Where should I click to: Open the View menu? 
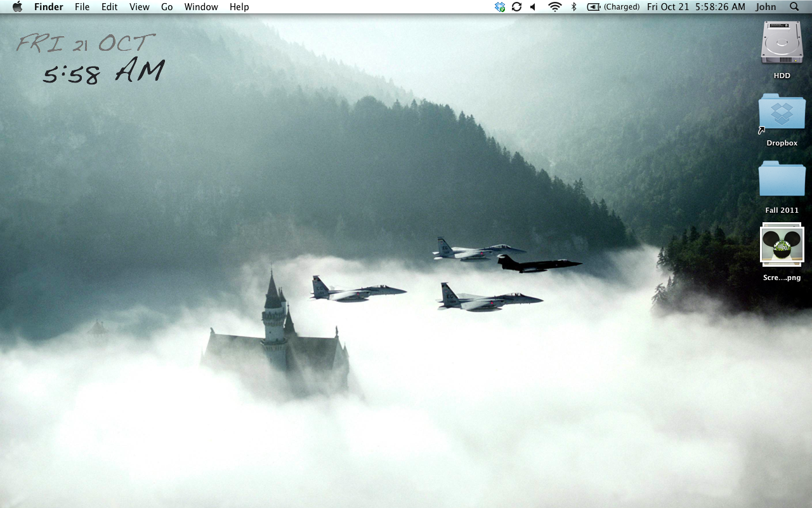click(x=139, y=7)
